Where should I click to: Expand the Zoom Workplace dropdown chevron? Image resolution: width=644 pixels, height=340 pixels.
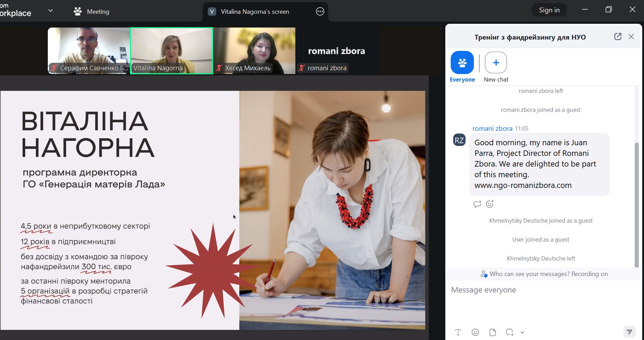pos(51,11)
